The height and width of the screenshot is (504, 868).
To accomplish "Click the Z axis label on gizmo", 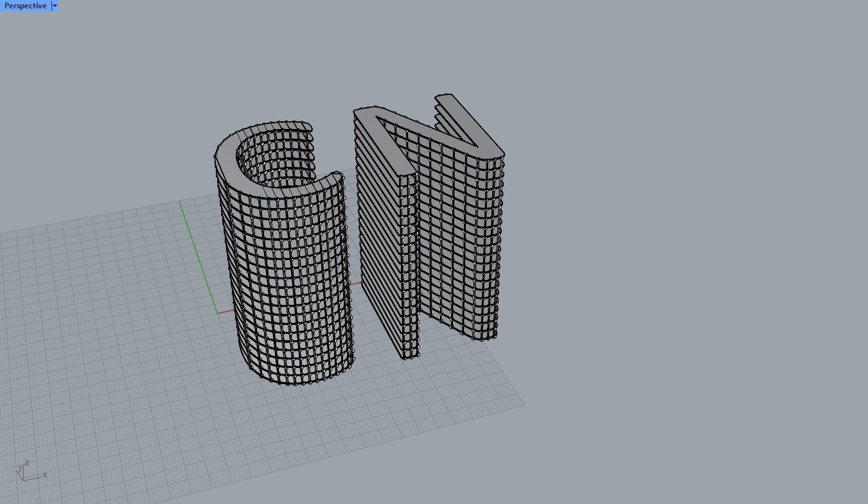I will (27, 462).
